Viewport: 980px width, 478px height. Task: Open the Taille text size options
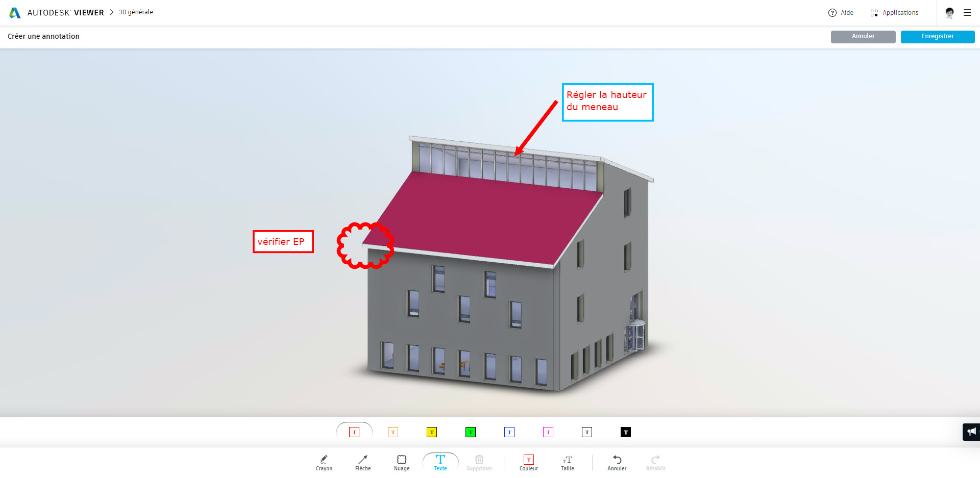point(567,462)
